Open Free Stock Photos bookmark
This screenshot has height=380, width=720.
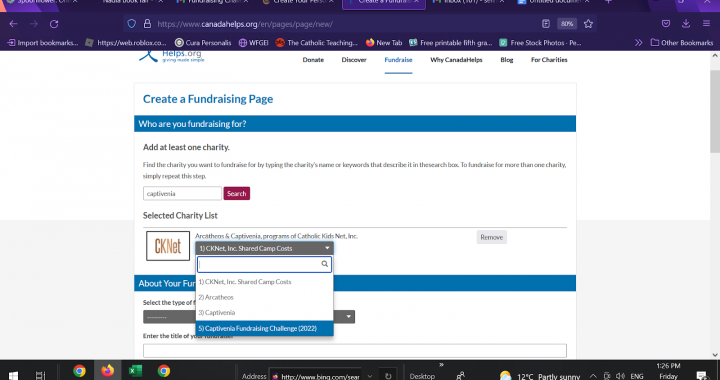click(x=540, y=43)
